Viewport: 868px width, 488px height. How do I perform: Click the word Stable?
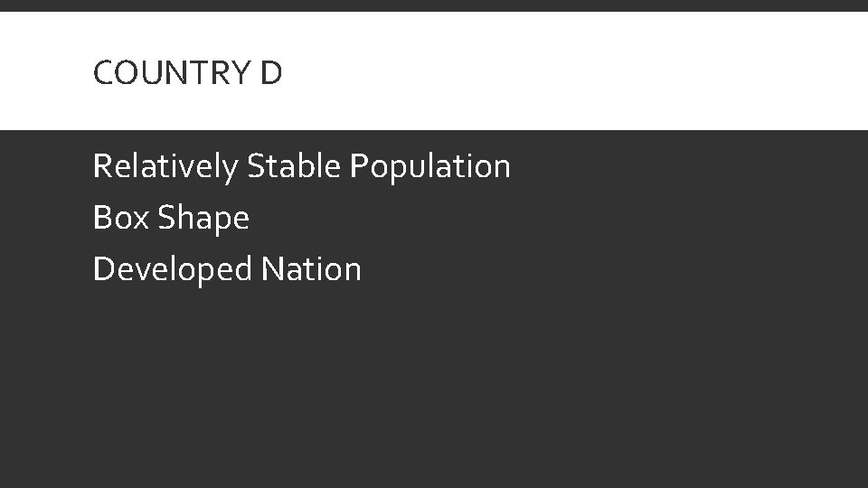click(x=293, y=165)
